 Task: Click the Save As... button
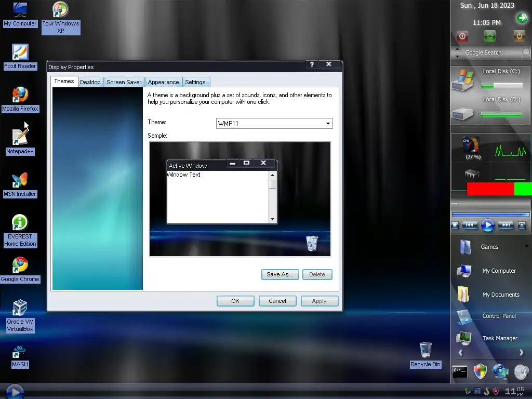280,274
